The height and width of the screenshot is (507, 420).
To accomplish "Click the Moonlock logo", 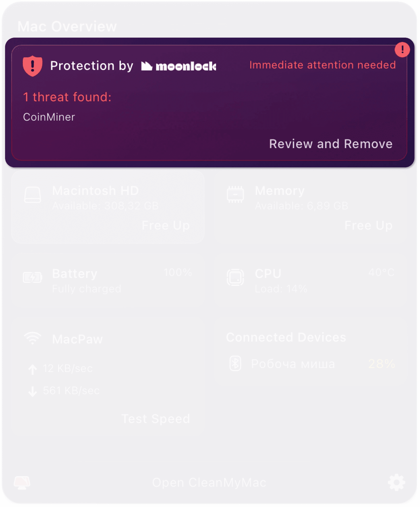I will pos(179,66).
